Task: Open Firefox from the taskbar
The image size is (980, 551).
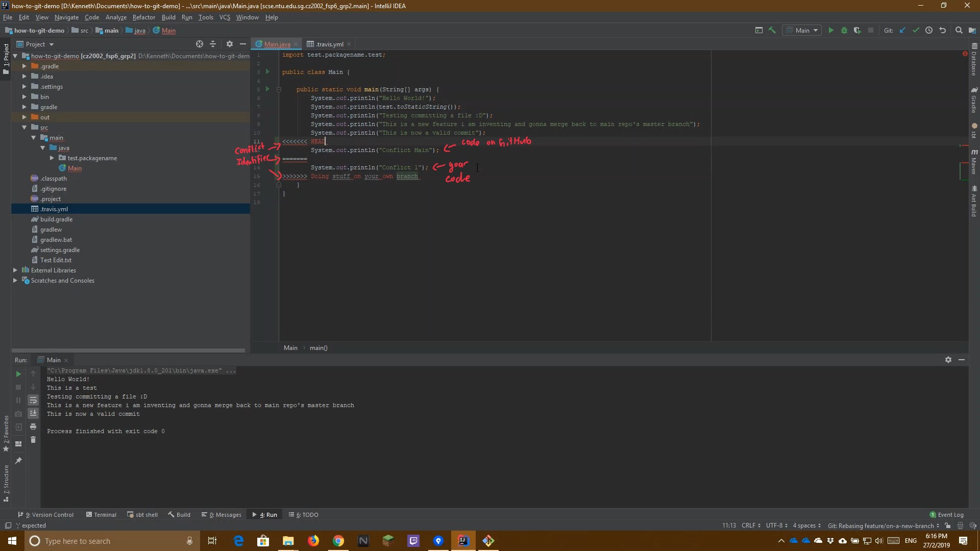Action: [313, 541]
